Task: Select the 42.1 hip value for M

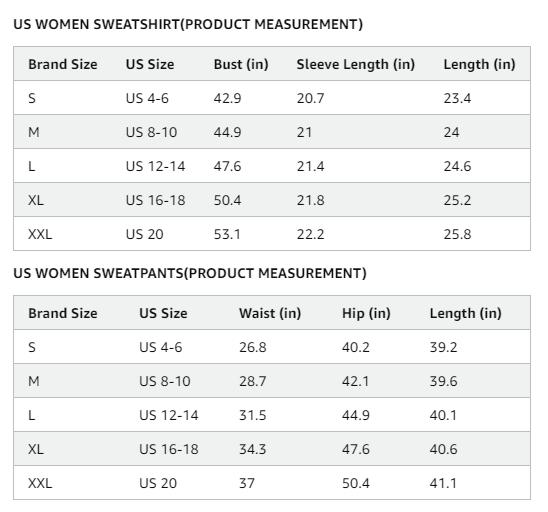Action: [x=355, y=381]
